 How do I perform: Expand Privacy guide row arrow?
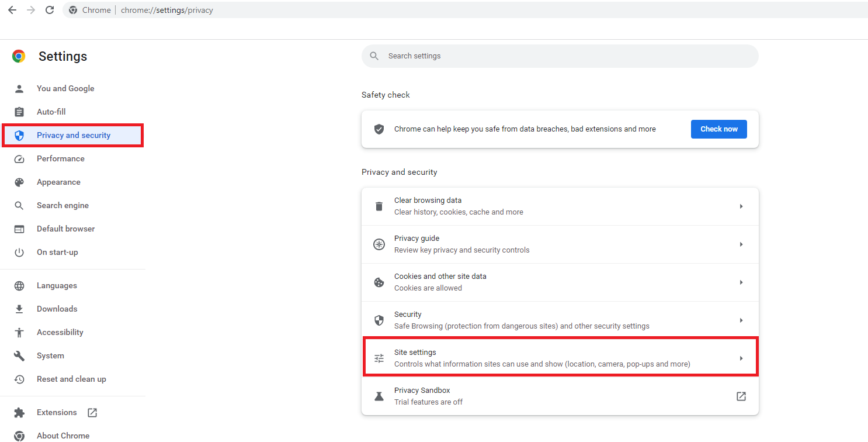click(741, 244)
